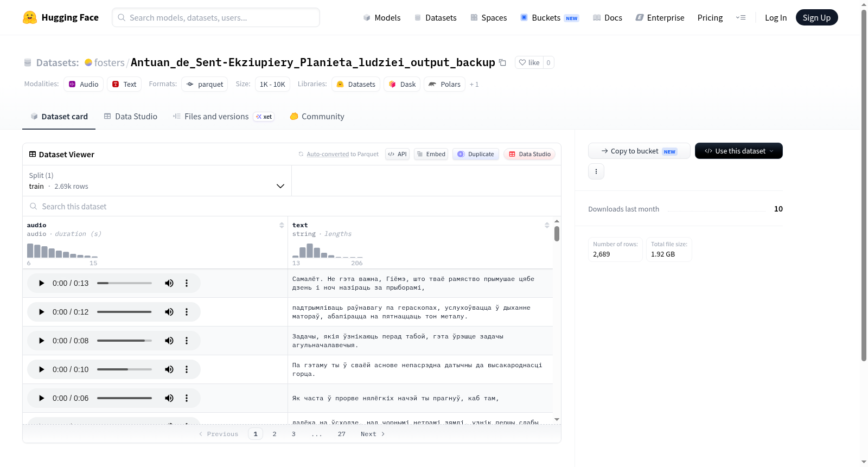
Task: Play the 0:10 audio clip
Action: (x=41, y=369)
